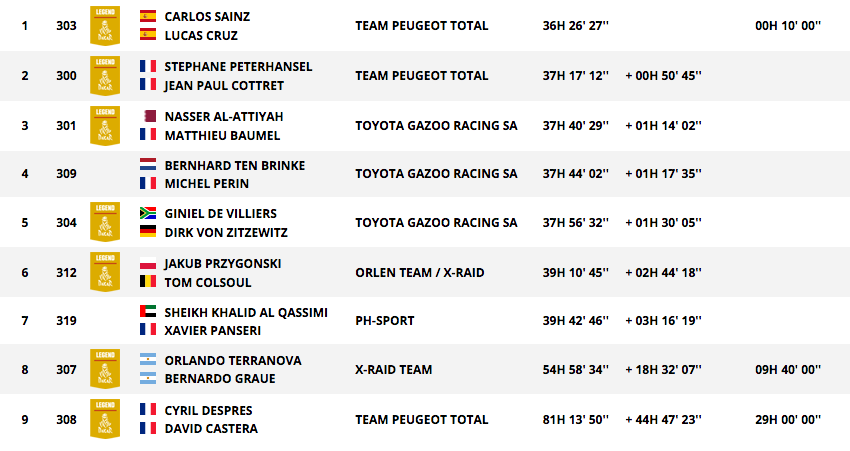The image size is (850, 451).
Task: Click the Legend badge for Orlando Terranova
Action: click(105, 369)
